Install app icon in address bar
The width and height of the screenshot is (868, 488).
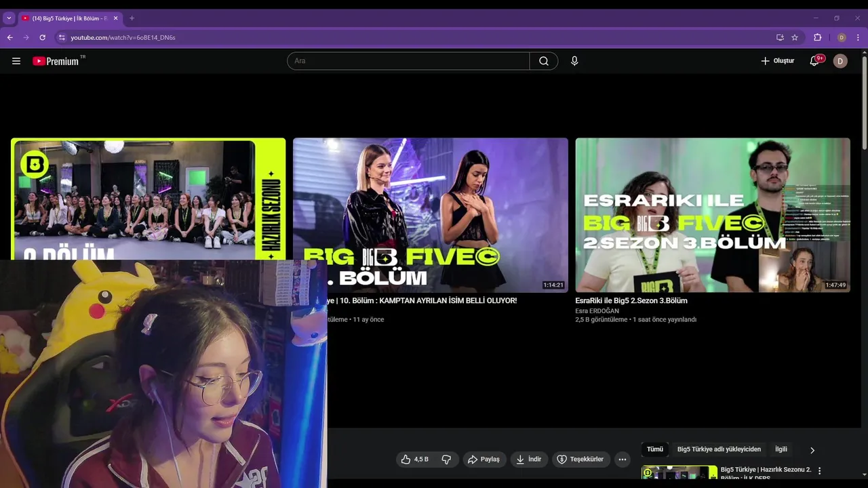coord(780,37)
